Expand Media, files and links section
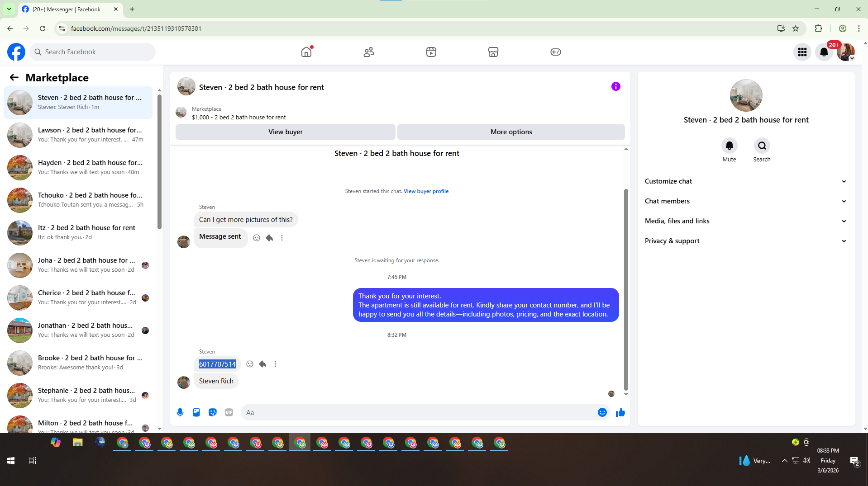The width and height of the screenshot is (868, 486). (746, 221)
